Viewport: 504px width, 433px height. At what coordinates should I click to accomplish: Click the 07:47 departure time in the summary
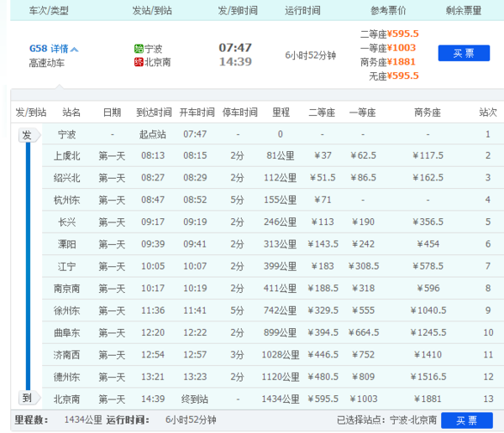pyautogui.click(x=235, y=48)
